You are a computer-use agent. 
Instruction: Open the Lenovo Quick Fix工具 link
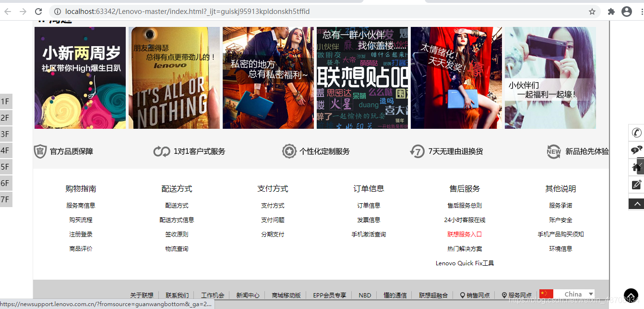465,263
